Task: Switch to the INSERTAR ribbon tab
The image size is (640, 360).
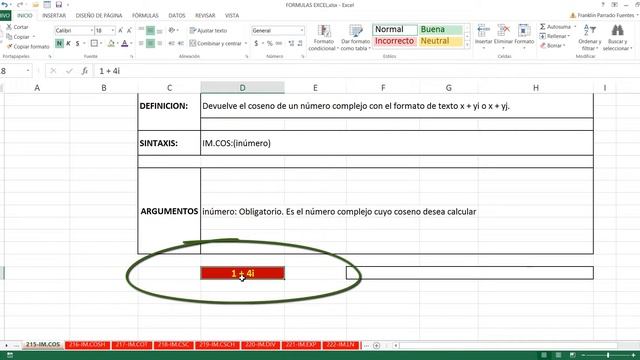Action: (x=54, y=16)
